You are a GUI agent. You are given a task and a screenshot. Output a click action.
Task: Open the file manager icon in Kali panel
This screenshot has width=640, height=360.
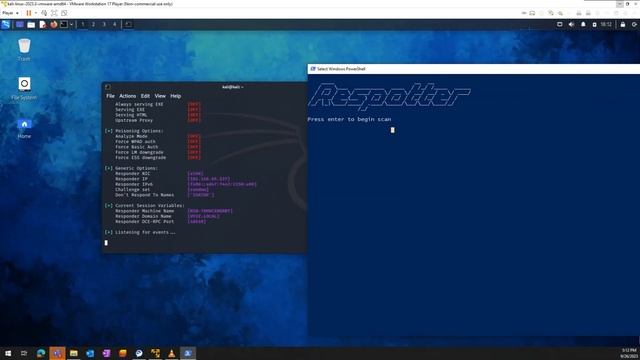(x=31, y=24)
